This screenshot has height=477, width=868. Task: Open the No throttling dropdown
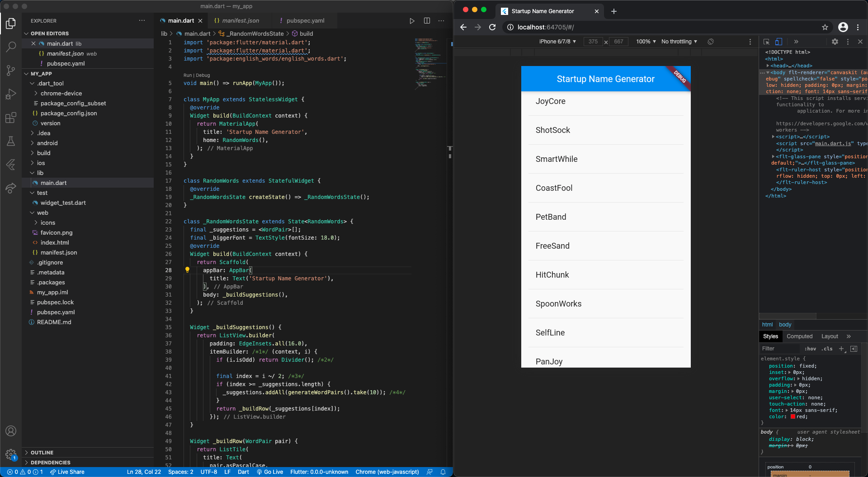pyautogui.click(x=679, y=42)
